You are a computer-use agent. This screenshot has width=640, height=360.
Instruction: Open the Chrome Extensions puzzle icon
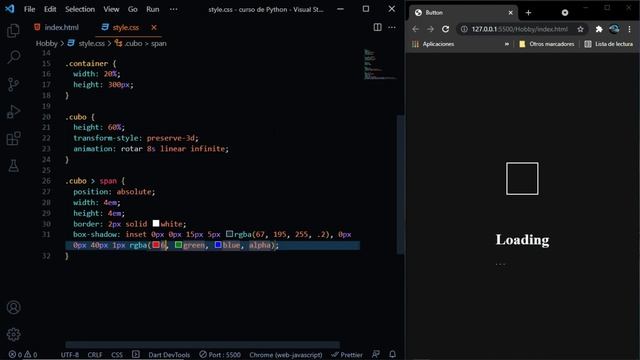(599, 29)
